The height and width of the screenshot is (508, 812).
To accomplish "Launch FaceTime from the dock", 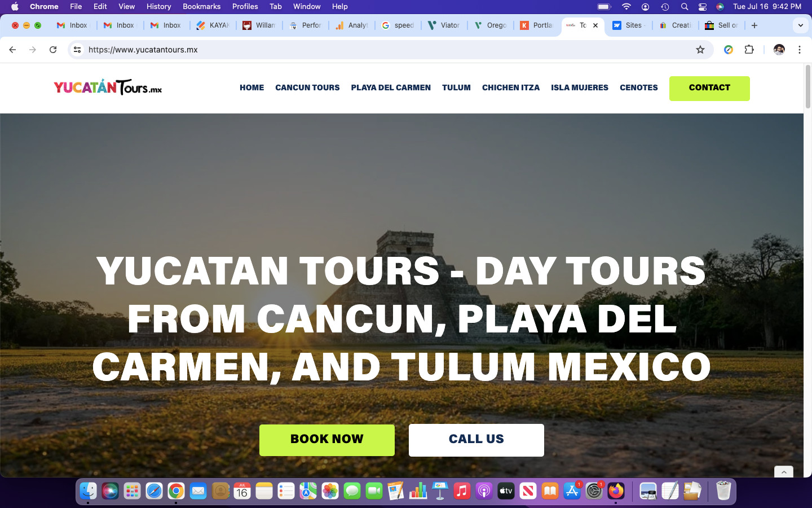I will point(374,491).
